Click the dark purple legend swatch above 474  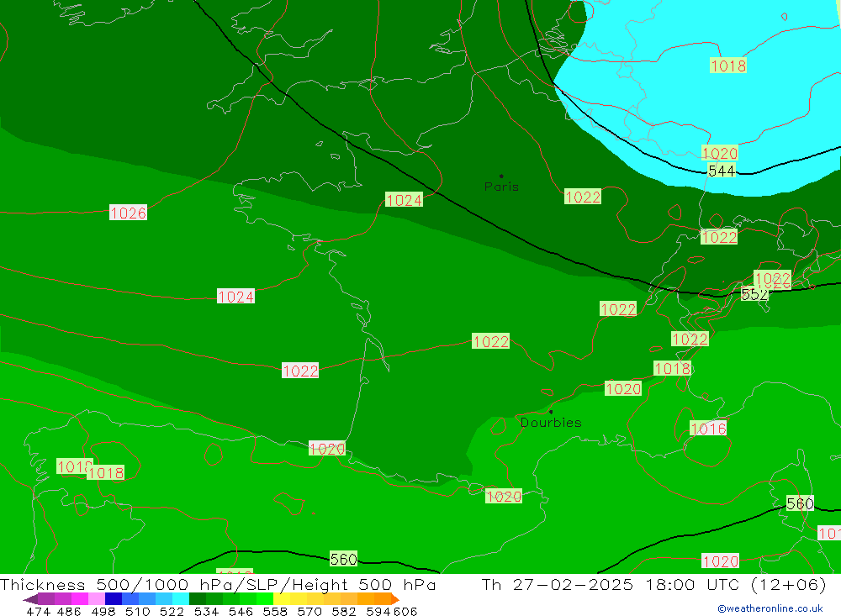[46, 599]
